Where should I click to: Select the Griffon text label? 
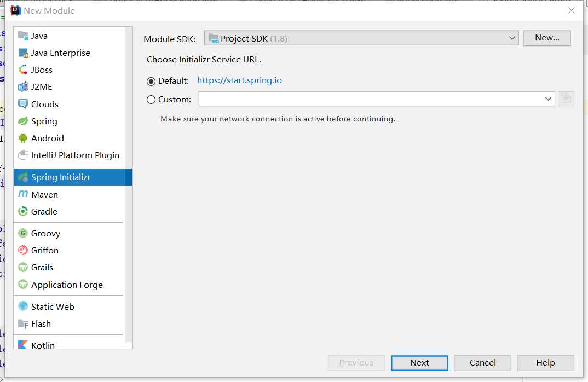45,250
